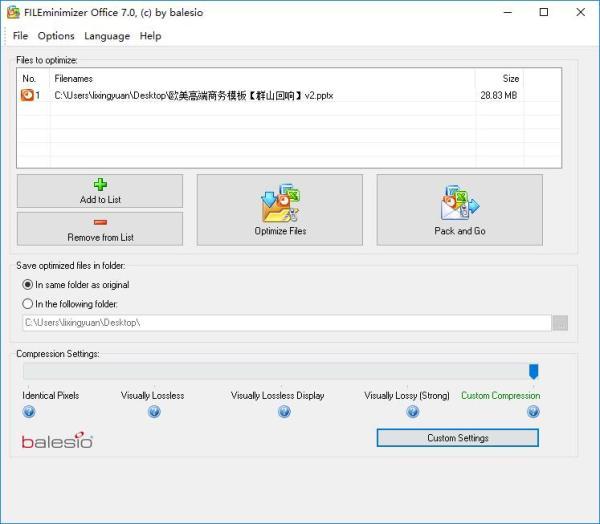
Task: Click the Optimize Files button
Action: [x=280, y=210]
